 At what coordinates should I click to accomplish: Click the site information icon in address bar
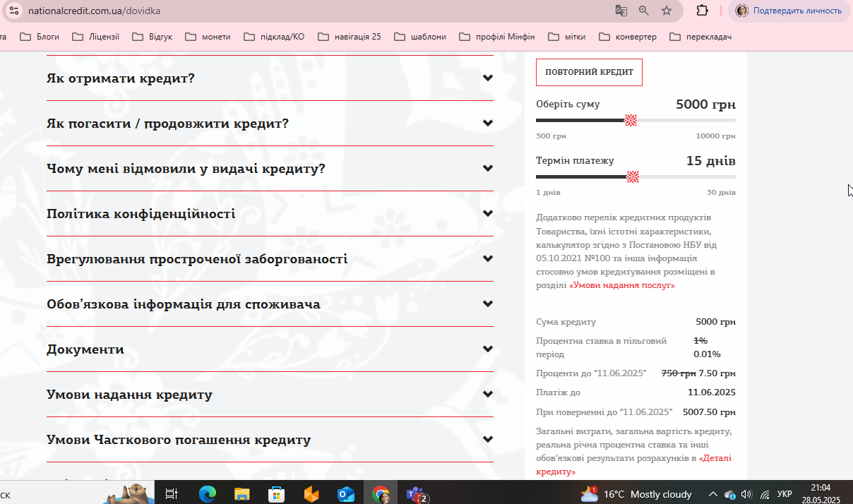pos(14,11)
